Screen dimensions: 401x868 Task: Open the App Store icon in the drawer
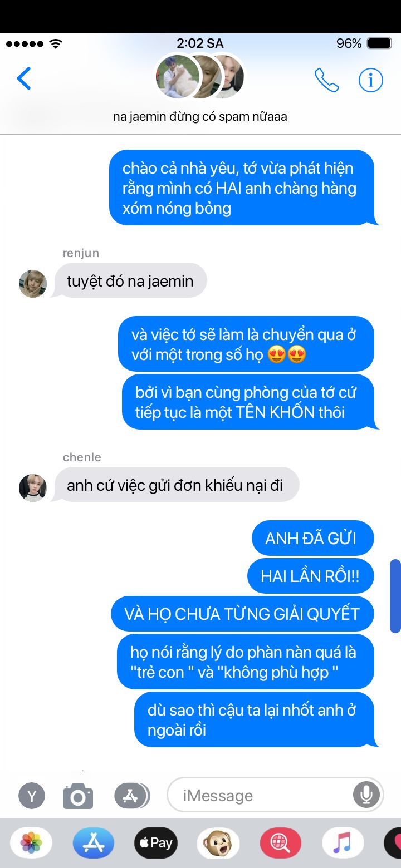[94, 843]
